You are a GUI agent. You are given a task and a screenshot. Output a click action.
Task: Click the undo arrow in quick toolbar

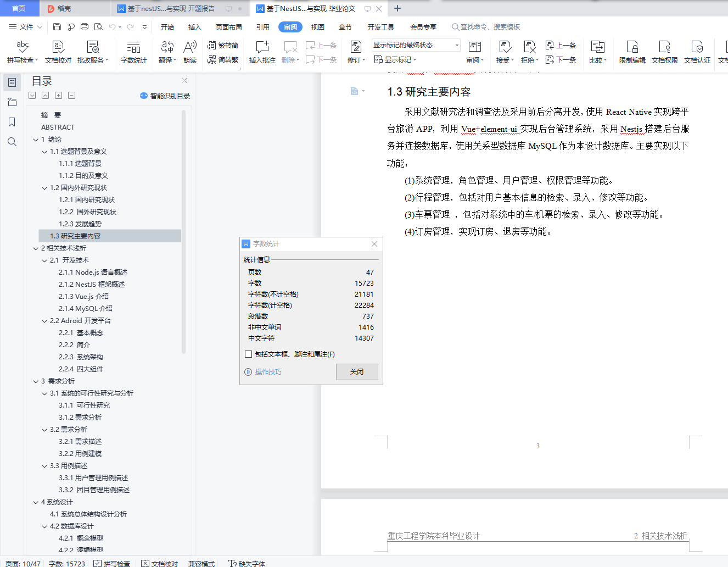tap(112, 26)
